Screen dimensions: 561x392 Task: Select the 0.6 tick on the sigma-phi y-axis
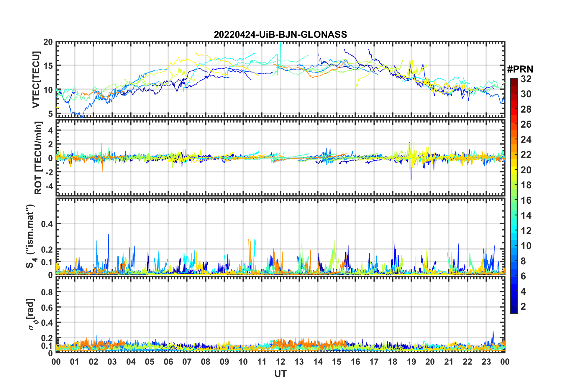47,307
